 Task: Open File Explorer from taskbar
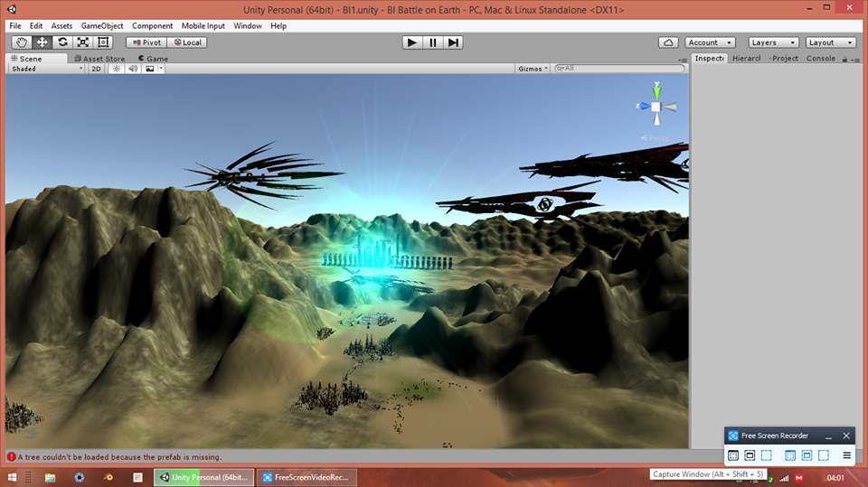click(x=50, y=478)
